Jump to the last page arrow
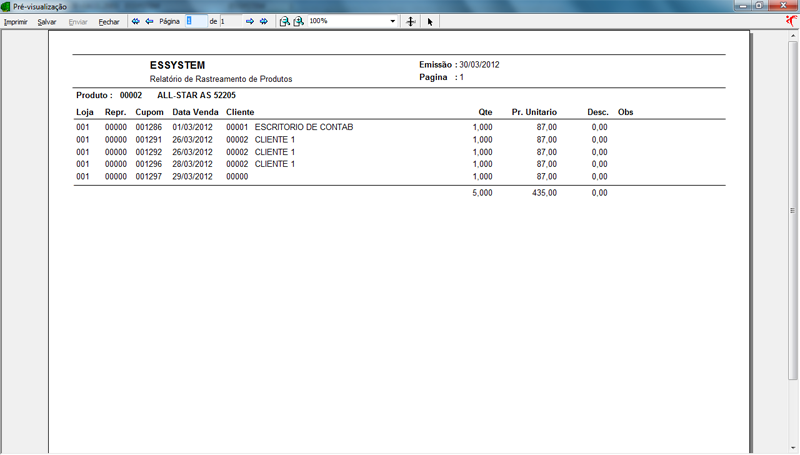 point(264,21)
